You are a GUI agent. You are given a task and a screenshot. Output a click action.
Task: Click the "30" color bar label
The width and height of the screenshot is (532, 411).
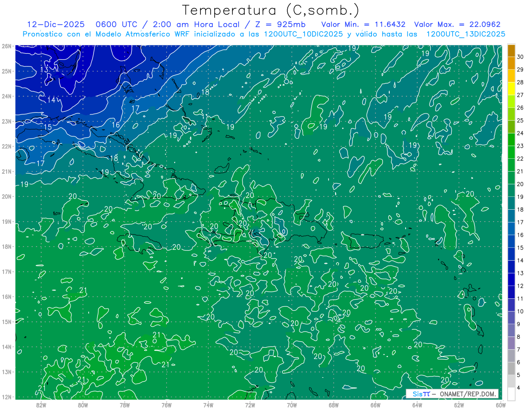coord(520,57)
